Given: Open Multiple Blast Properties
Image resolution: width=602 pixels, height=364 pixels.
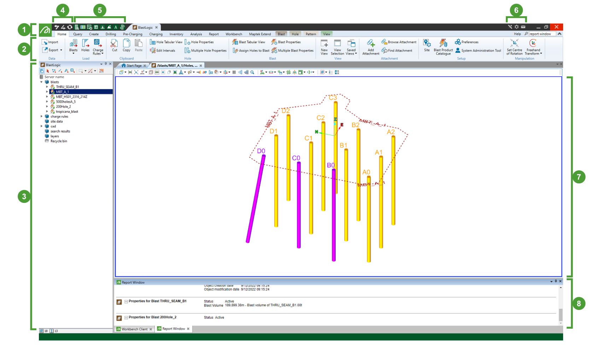Looking at the screenshot, I should tap(292, 51).
